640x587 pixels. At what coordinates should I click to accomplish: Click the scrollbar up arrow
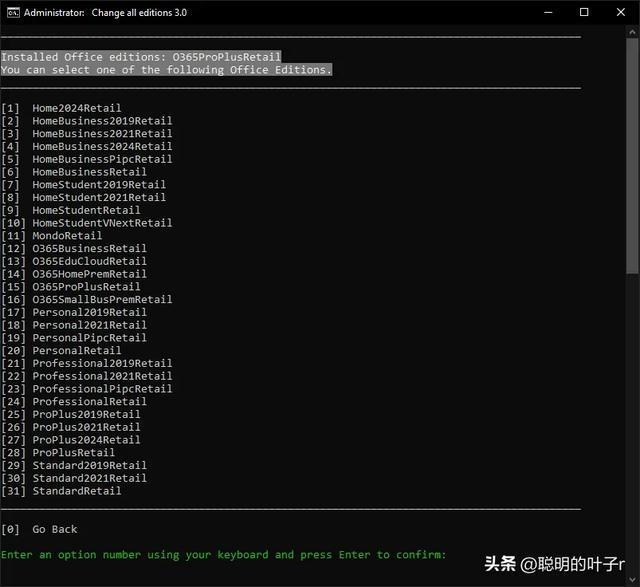pos(633,33)
